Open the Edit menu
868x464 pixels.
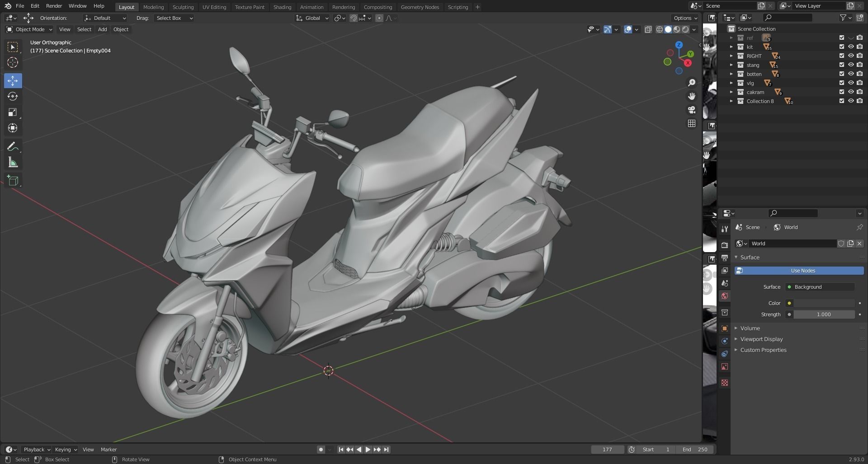coord(34,6)
